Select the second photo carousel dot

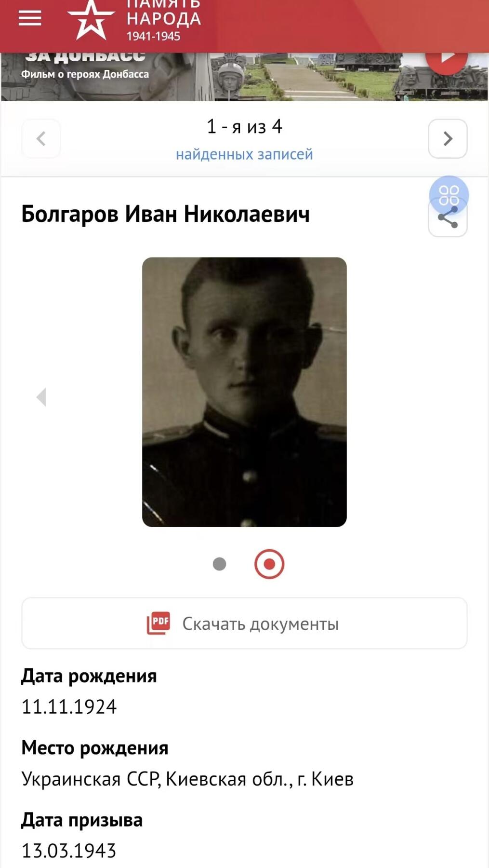pyautogui.click(x=269, y=564)
